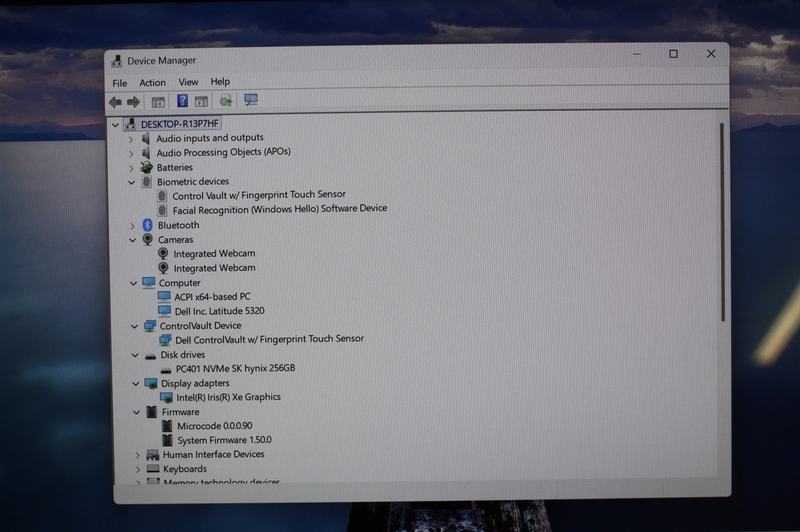Click the ControlVault Device category icon

tap(150, 326)
